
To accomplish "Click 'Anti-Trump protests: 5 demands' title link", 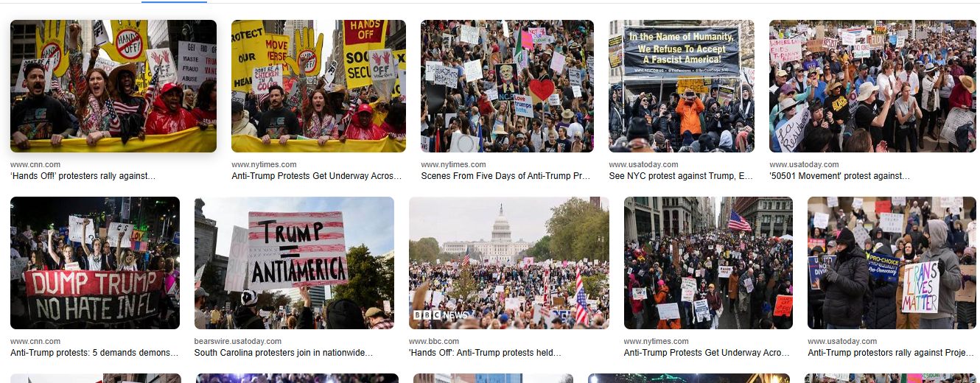I will point(94,353).
